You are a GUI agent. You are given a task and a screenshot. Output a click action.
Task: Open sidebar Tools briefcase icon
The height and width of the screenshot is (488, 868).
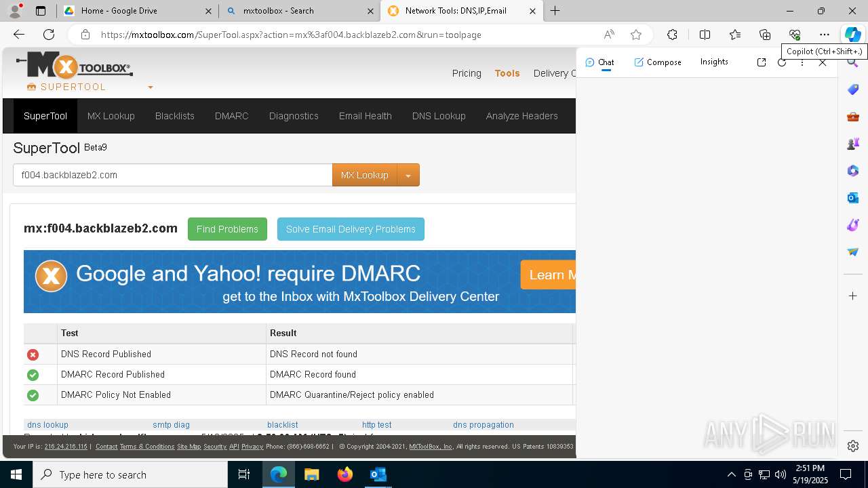pos(853,117)
